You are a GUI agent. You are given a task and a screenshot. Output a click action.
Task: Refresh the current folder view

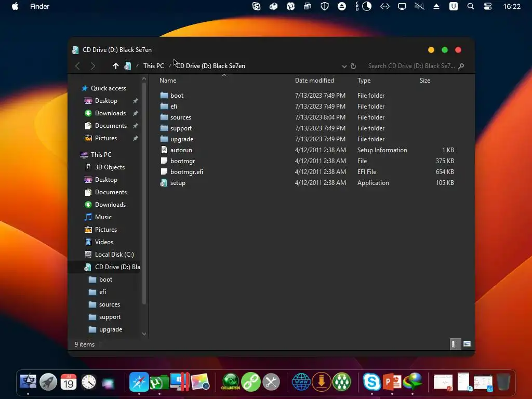tap(353, 66)
